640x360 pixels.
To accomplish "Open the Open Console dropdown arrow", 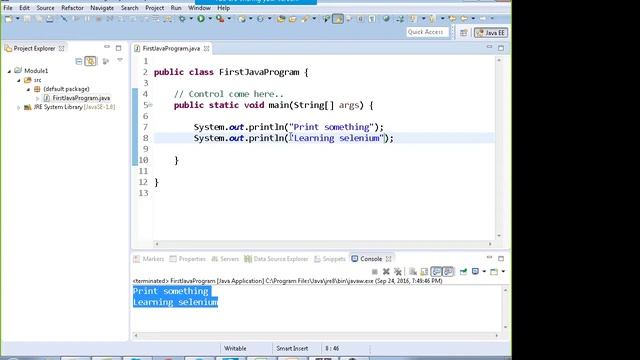I will tap(503, 271).
